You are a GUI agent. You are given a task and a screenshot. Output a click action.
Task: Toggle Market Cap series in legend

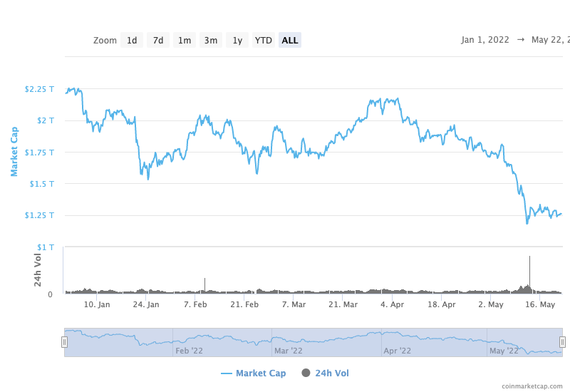[x=260, y=373]
